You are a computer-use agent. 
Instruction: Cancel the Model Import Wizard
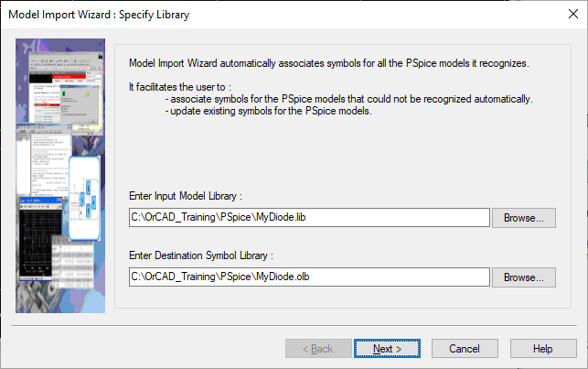(465, 349)
